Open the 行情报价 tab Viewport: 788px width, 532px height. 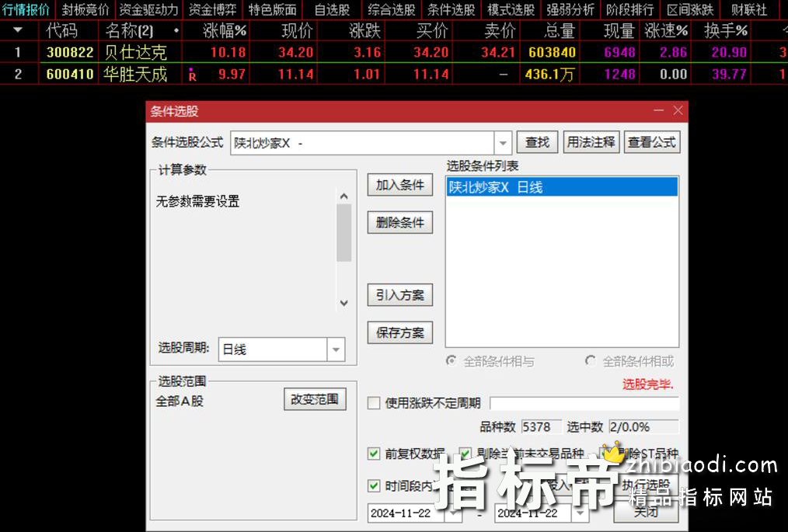coord(26,9)
